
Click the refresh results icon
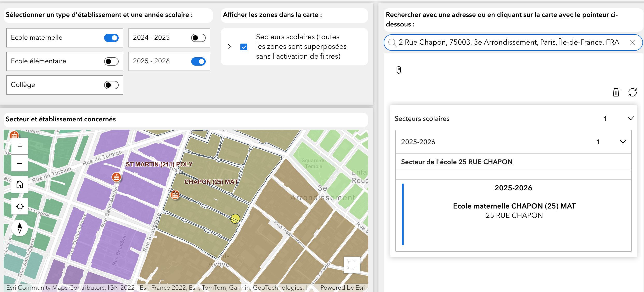point(632,92)
